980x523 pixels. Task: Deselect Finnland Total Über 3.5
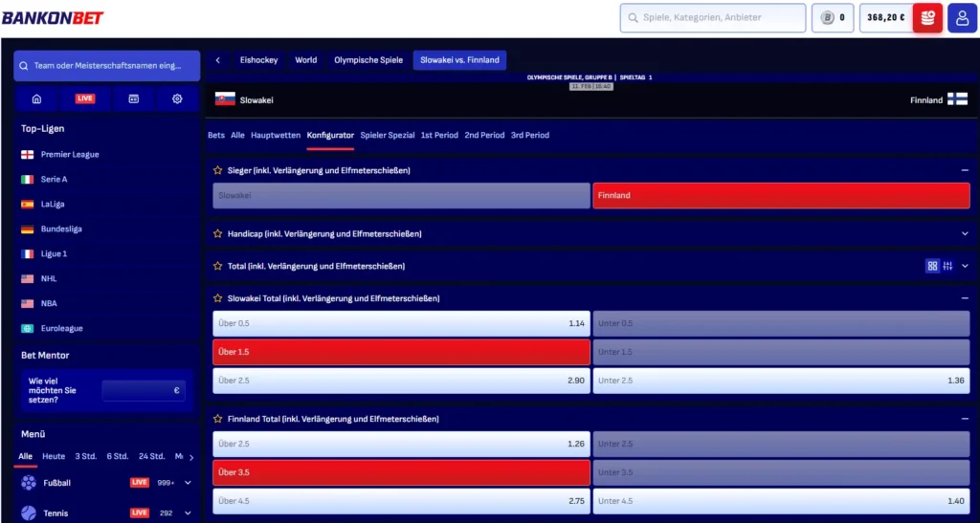coord(401,472)
